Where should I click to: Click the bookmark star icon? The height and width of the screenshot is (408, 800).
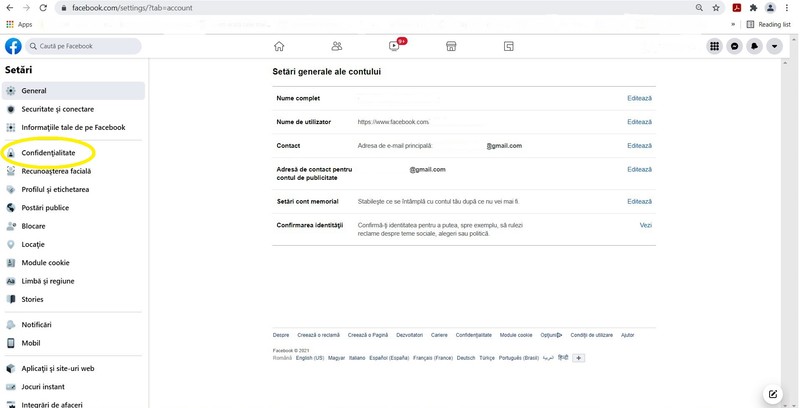(716, 8)
